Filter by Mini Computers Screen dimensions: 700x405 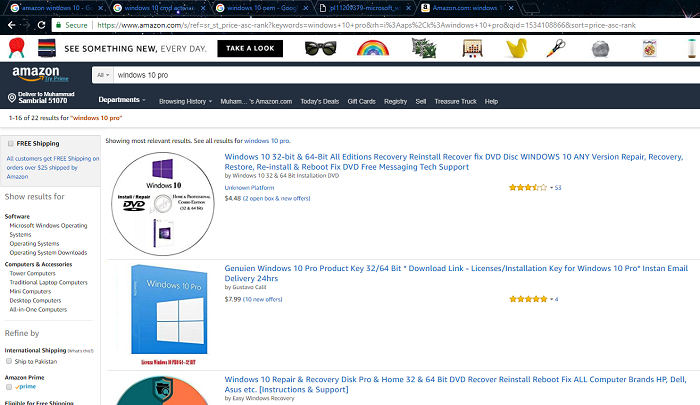[x=30, y=291]
